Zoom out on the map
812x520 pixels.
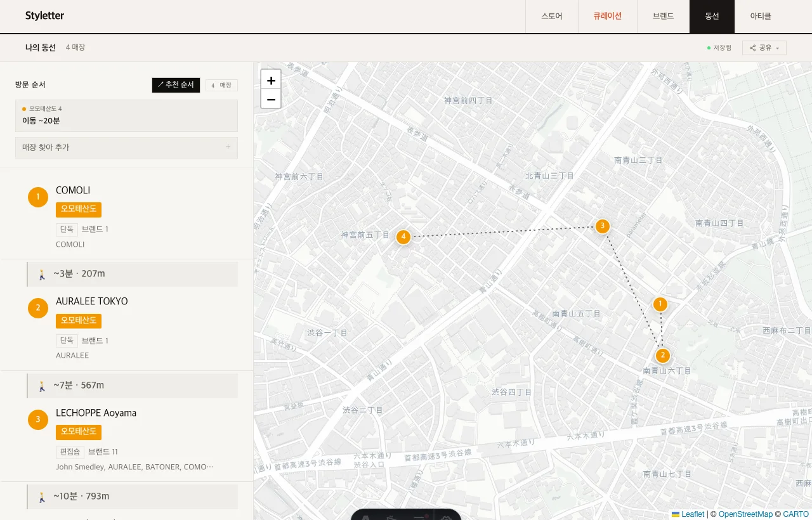(x=271, y=99)
